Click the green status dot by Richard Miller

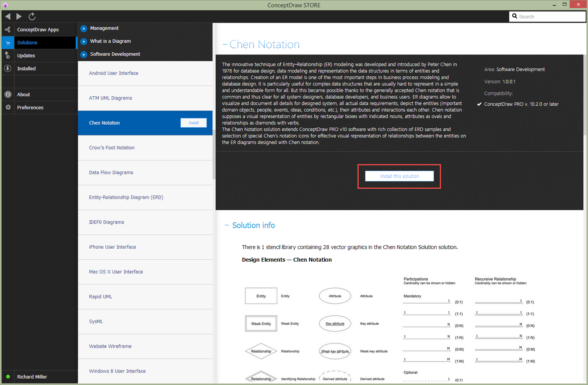[x=8, y=377]
